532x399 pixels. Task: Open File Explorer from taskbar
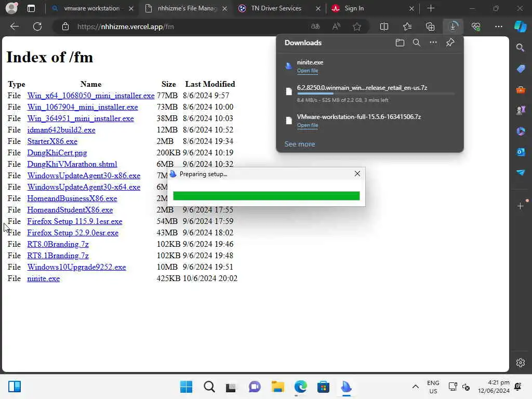click(x=277, y=387)
